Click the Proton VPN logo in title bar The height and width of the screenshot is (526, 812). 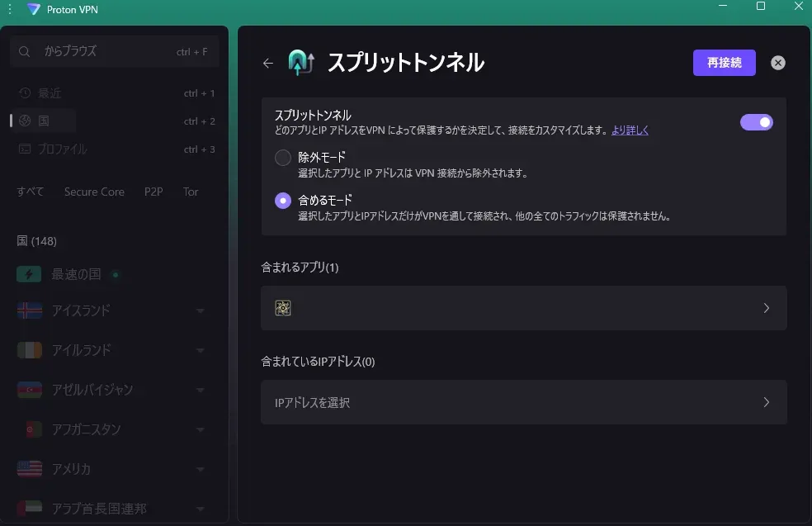click(x=34, y=9)
